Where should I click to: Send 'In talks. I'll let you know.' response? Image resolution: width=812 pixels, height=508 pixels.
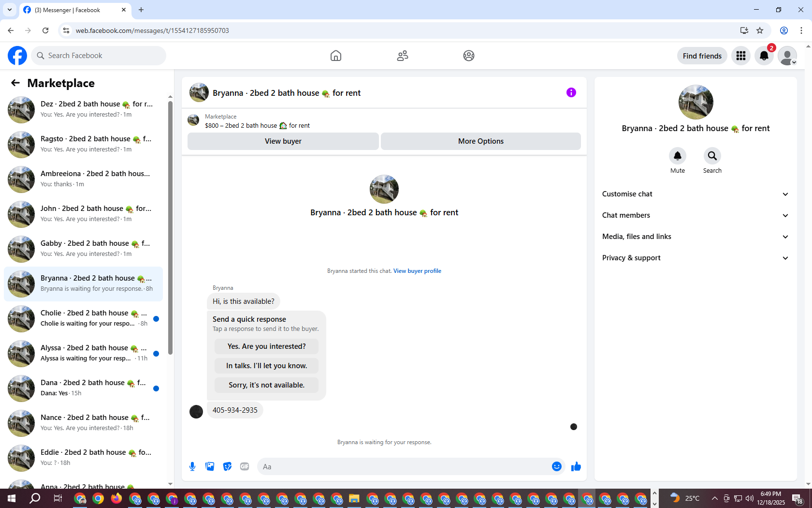[x=266, y=366]
